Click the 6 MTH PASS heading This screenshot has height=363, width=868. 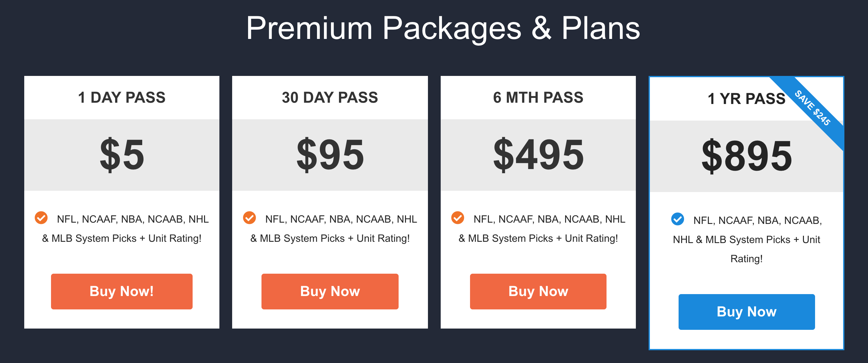538,98
